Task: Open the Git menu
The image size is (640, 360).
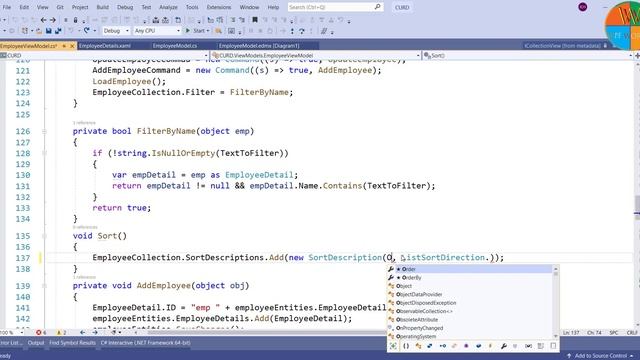Action: [x=60, y=7]
